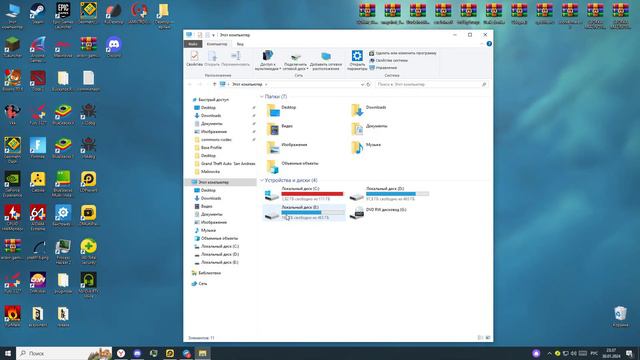
Task: Select Epic Games Launcher desktop shortcut
Action: [63, 15]
